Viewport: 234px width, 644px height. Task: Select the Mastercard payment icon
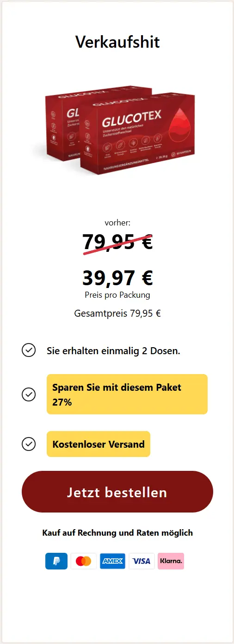(84, 561)
